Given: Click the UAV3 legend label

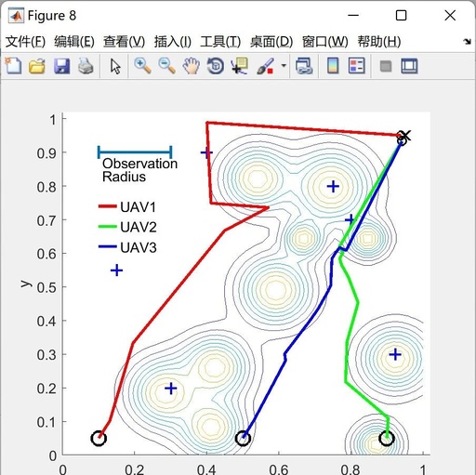Looking at the screenshot, I should 139,247.
